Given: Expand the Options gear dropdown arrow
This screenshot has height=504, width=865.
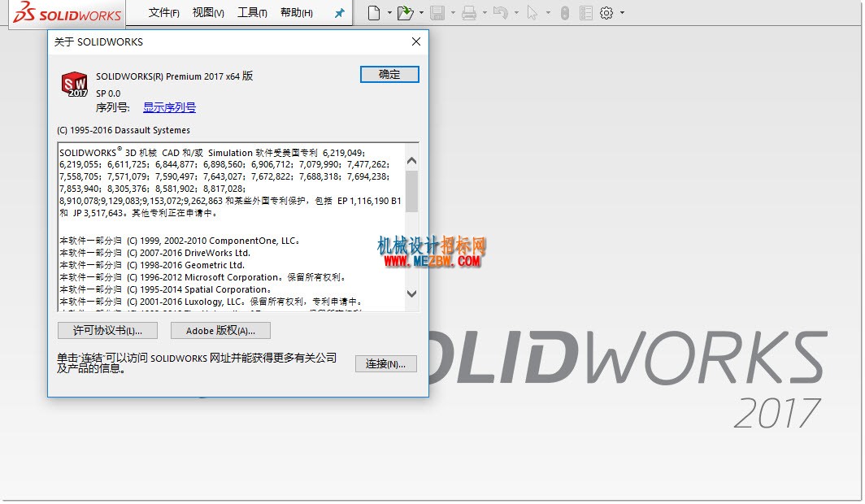Looking at the screenshot, I should tap(622, 13).
